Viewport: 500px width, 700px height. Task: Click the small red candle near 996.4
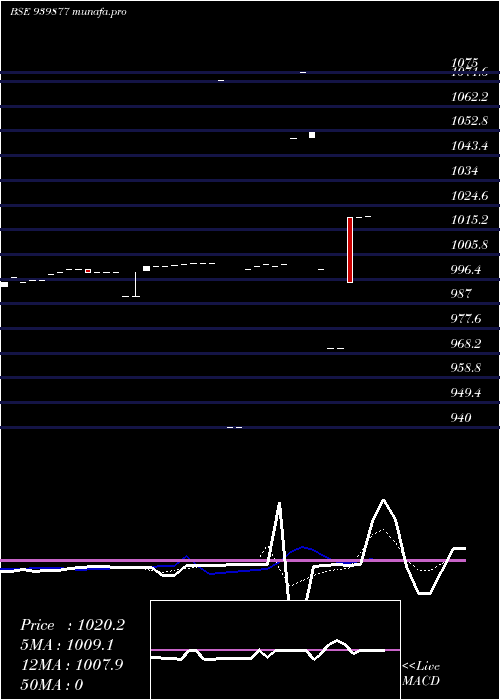[x=88, y=271]
